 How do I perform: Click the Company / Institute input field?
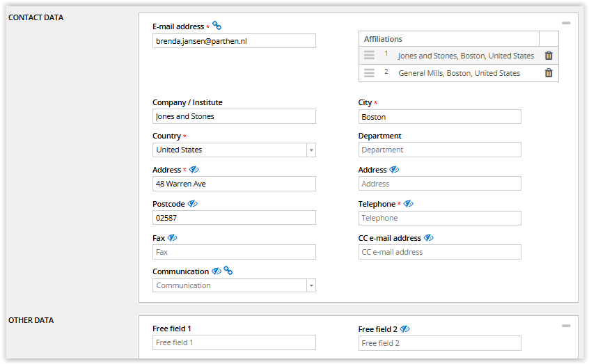(234, 116)
